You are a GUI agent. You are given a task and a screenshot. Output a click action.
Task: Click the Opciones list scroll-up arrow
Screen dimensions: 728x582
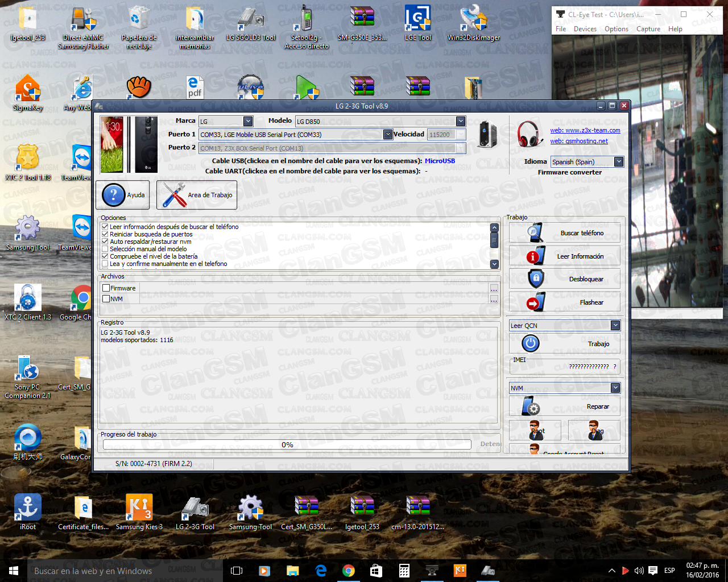[x=494, y=228]
